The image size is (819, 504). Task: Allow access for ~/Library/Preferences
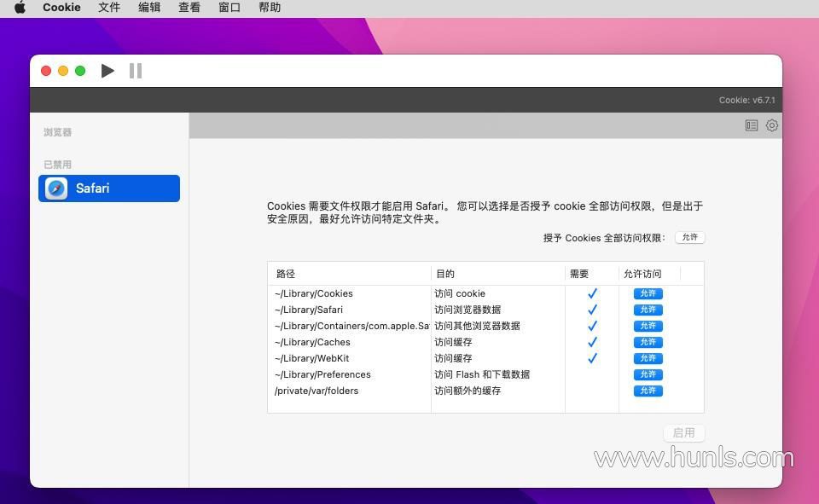(x=648, y=374)
